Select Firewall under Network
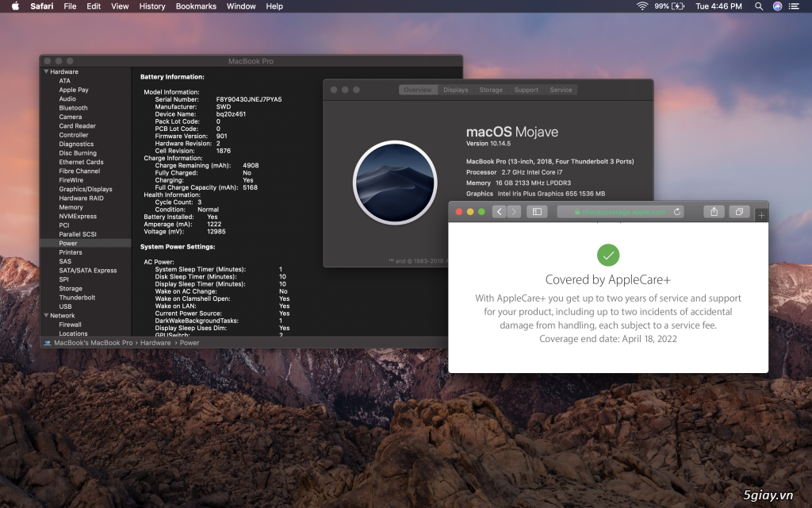812x508 pixels. click(71, 325)
